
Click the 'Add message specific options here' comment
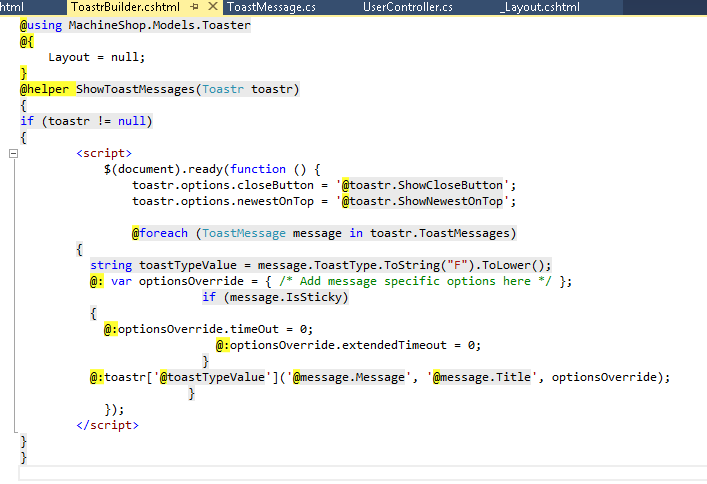pos(415,281)
